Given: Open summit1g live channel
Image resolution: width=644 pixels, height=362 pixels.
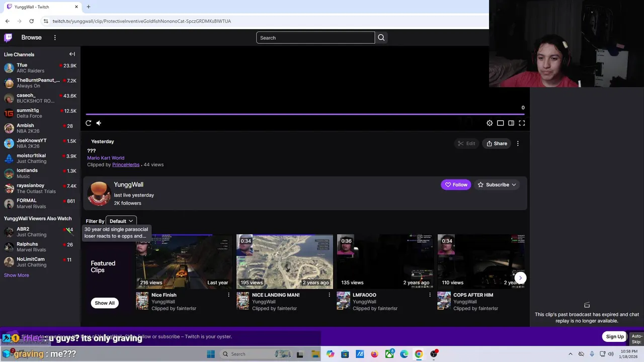Looking at the screenshot, I should (40, 113).
